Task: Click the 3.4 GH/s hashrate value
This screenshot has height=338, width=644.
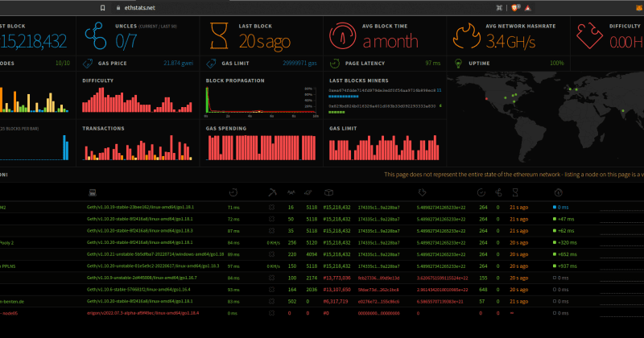Action: 510,42
